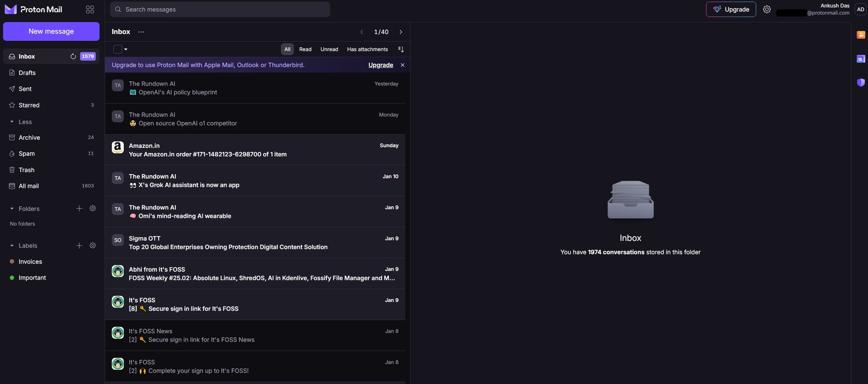
Task: Open the Trash folder
Action: (51, 170)
